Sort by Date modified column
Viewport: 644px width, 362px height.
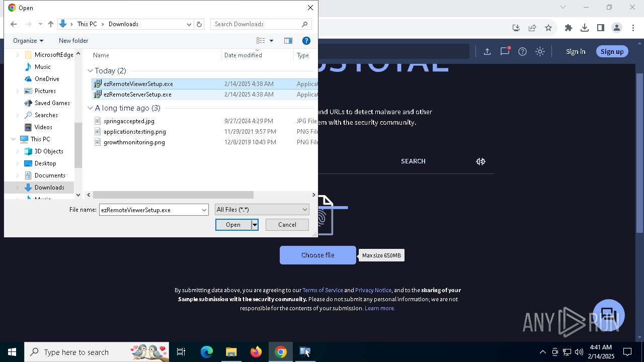[x=243, y=55]
